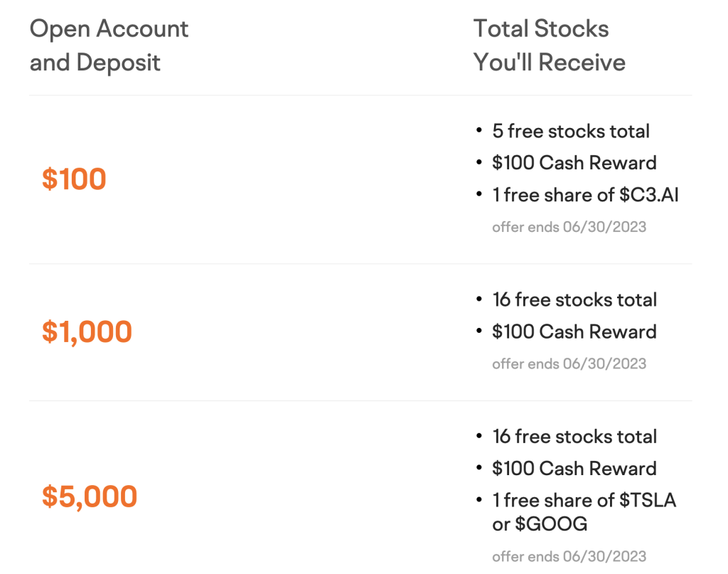
Task: Click the 'or $GOOG' text
Action: (540, 523)
